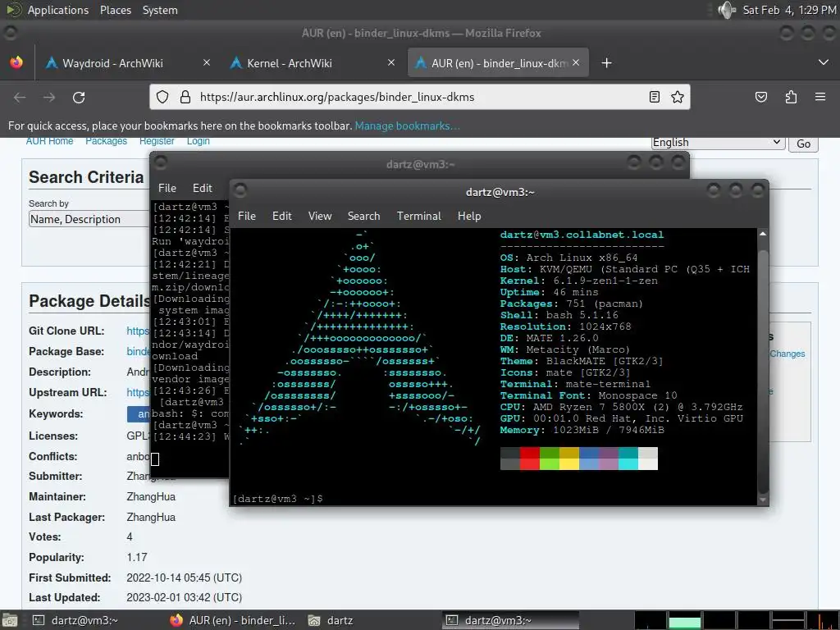Click the date and time clock
This screenshot has width=840, height=630.
coord(789,10)
